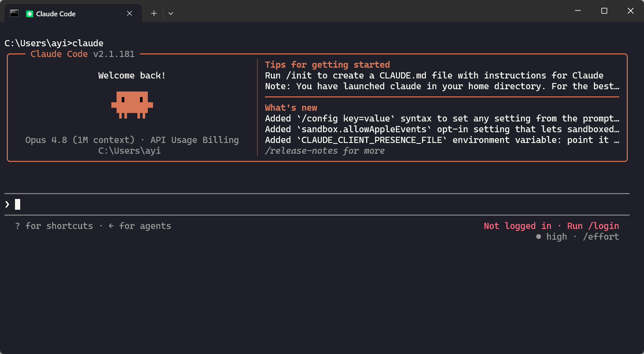Screen dimensions: 644x354
Task: Click the '/release-notes for more' text
Action: (325, 151)
